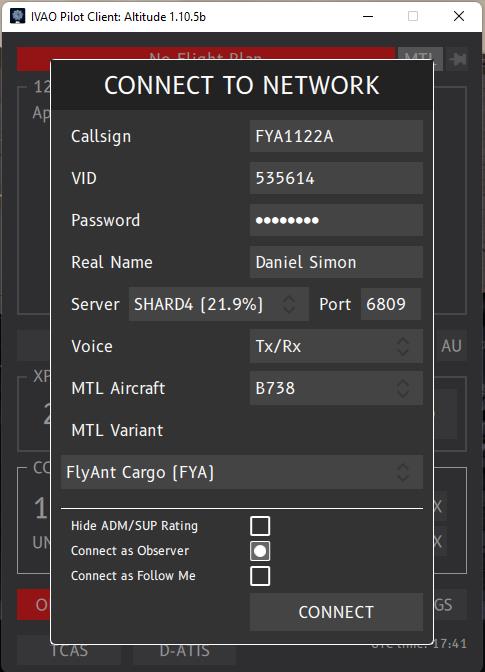Enable Hide ADM/SUP Rating checkbox
Screen dimensions: 485x672
pos(260,526)
